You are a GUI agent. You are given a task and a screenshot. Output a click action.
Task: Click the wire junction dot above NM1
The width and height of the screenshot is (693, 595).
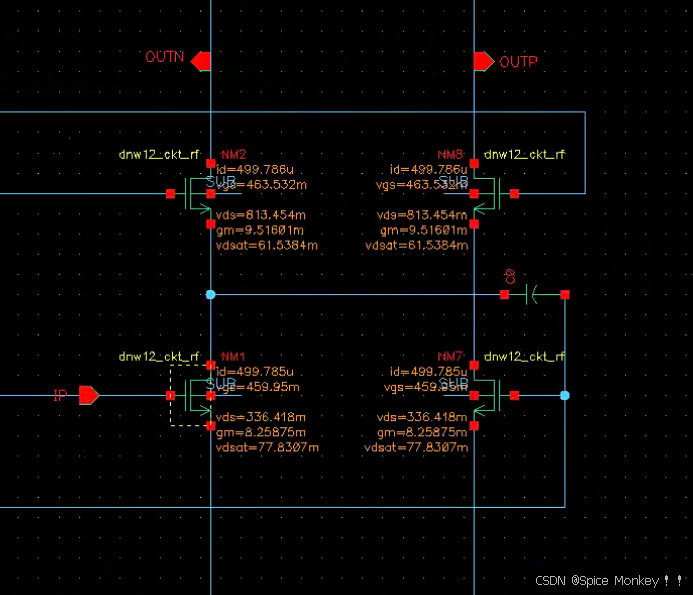click(x=211, y=294)
